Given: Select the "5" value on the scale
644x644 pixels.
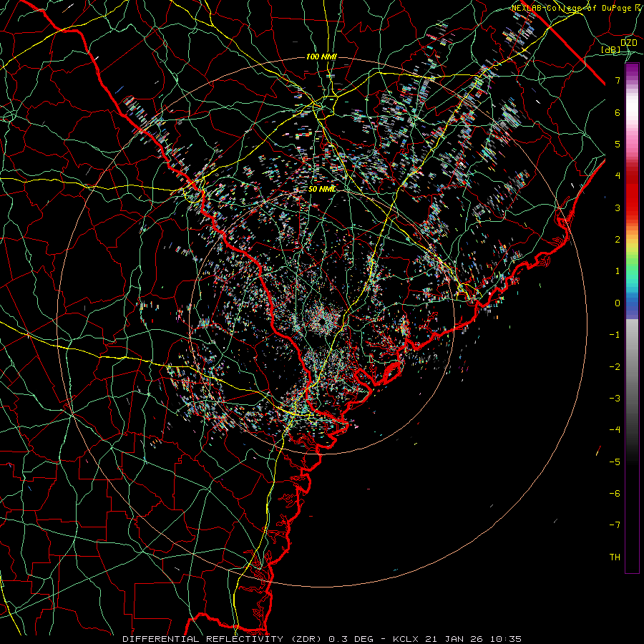Looking at the screenshot, I should click(x=618, y=144).
